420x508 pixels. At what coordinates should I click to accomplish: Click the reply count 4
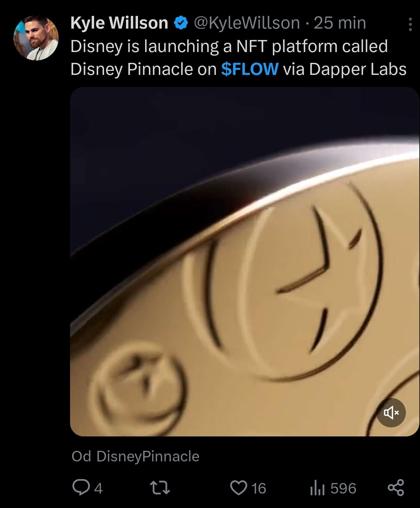(x=98, y=488)
